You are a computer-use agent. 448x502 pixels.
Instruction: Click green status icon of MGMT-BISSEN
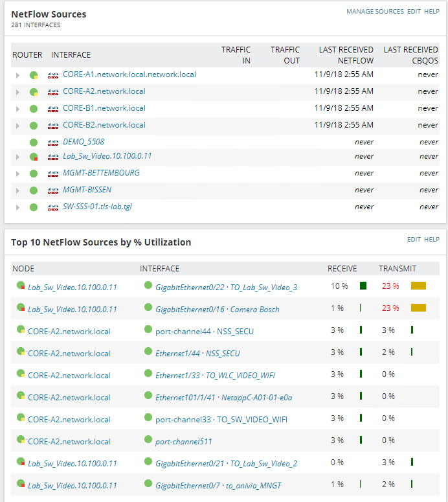click(34, 190)
